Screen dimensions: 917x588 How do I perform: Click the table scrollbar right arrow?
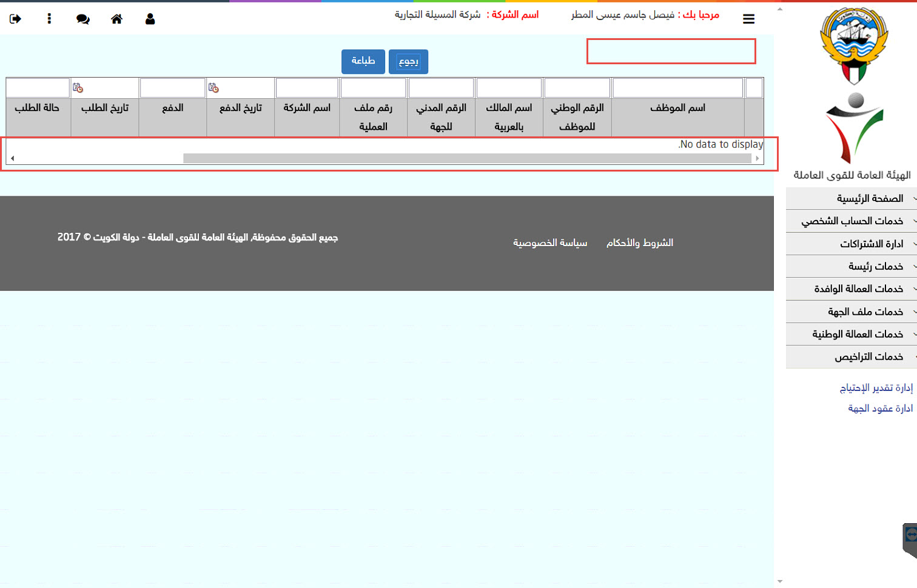pos(757,158)
